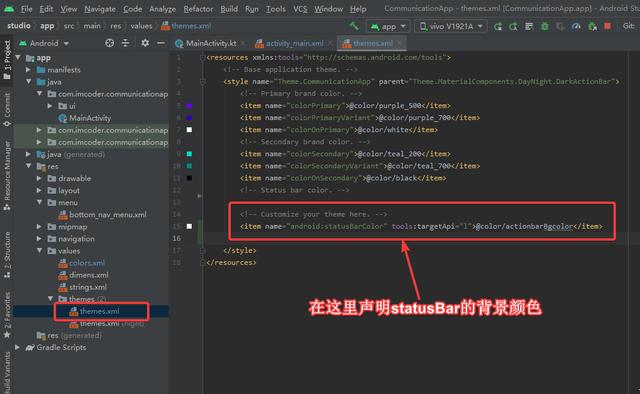
Task: Expand the mipmap folder
Action: coord(39,227)
